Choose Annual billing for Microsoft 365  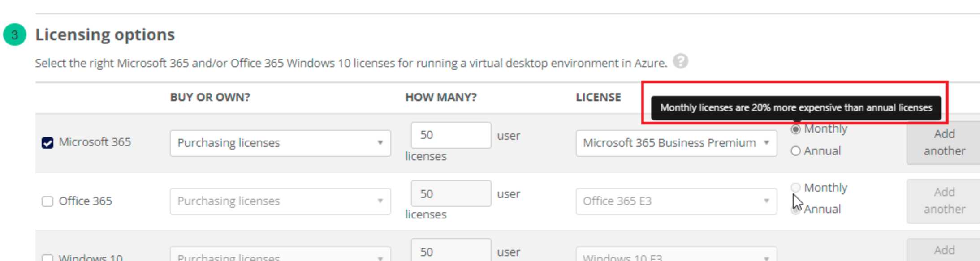click(x=795, y=151)
